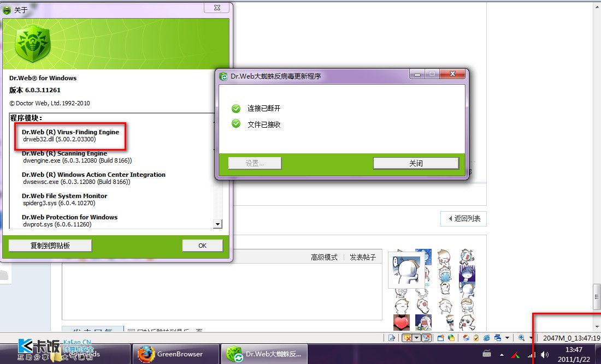This screenshot has width=601, height=364.
Task: Click the enlarged emoticon preview thumbnail
Action: click(406, 270)
